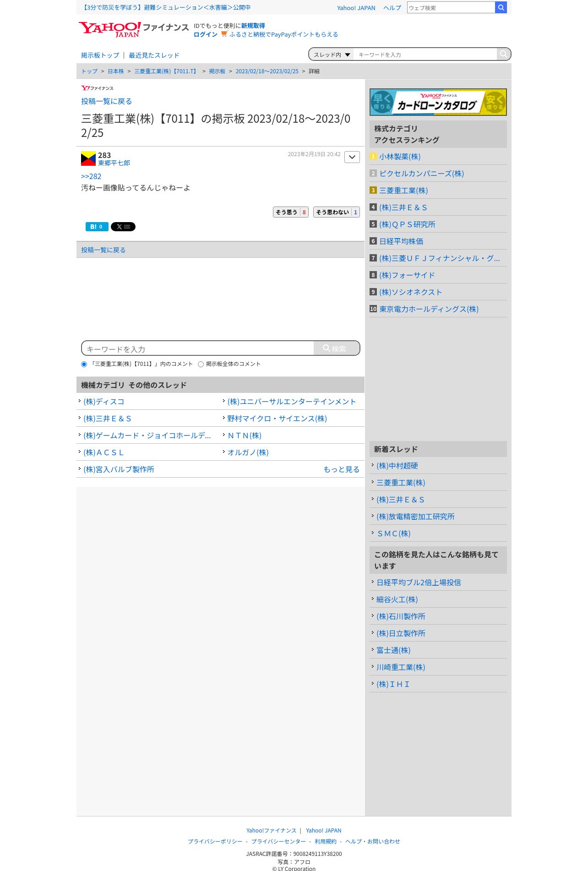Viewport: 588px width, 871px height.
Task: Open ranking 6 日経平均株価
Action: coord(401,241)
